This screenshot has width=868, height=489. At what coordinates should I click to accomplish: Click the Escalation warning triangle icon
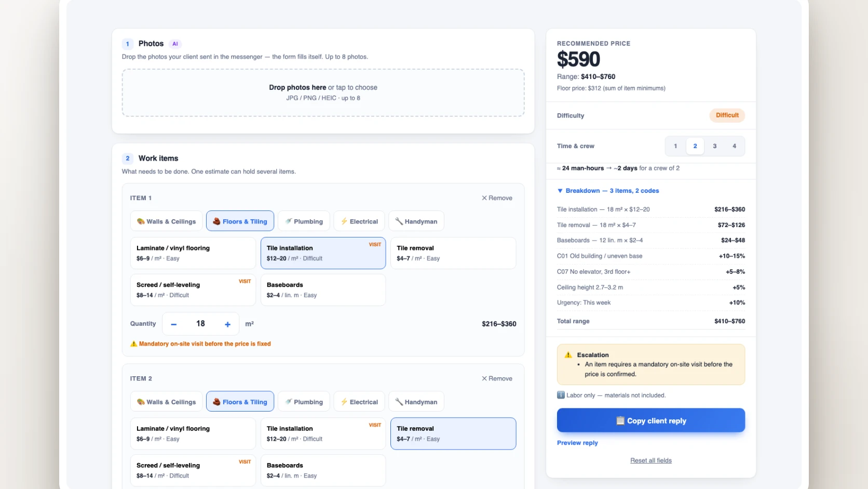pos(568,355)
